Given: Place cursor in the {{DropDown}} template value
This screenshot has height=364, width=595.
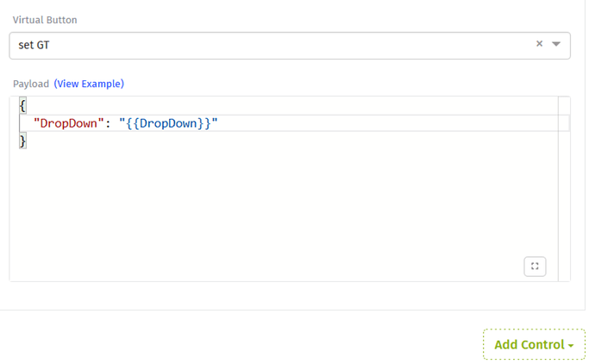Looking at the screenshot, I should click(x=168, y=123).
